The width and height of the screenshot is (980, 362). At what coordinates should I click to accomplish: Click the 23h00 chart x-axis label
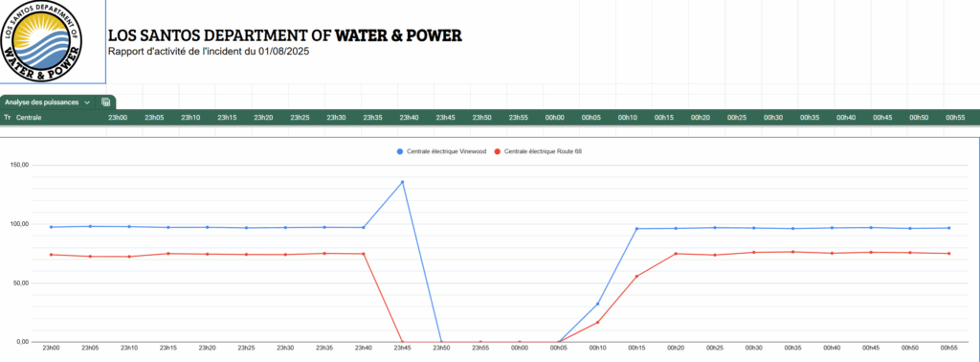coord(51,347)
